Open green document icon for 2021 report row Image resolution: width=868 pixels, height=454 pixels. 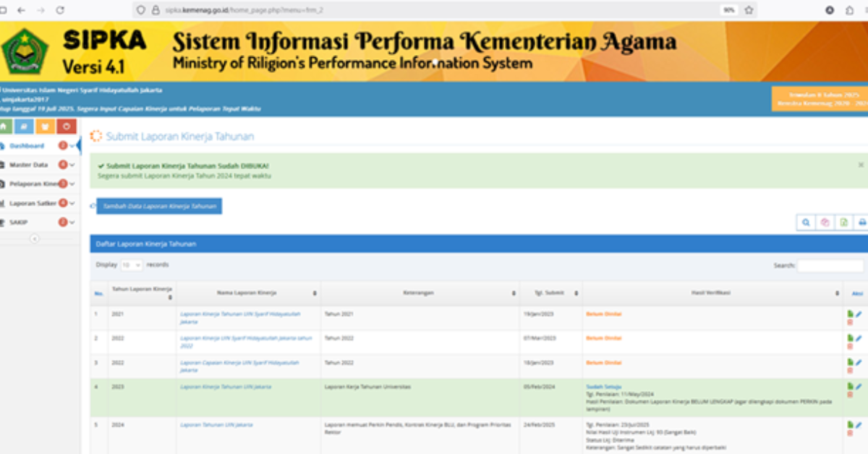pos(851,314)
